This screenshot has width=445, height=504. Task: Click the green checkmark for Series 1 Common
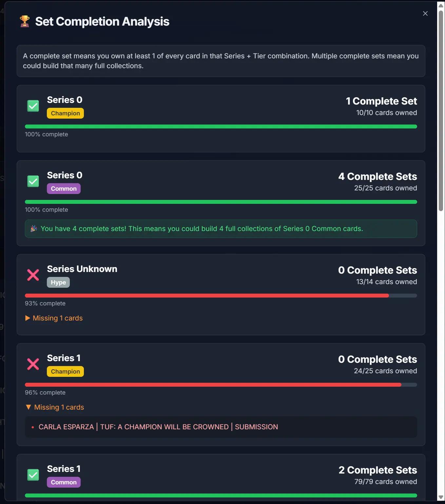point(33,475)
